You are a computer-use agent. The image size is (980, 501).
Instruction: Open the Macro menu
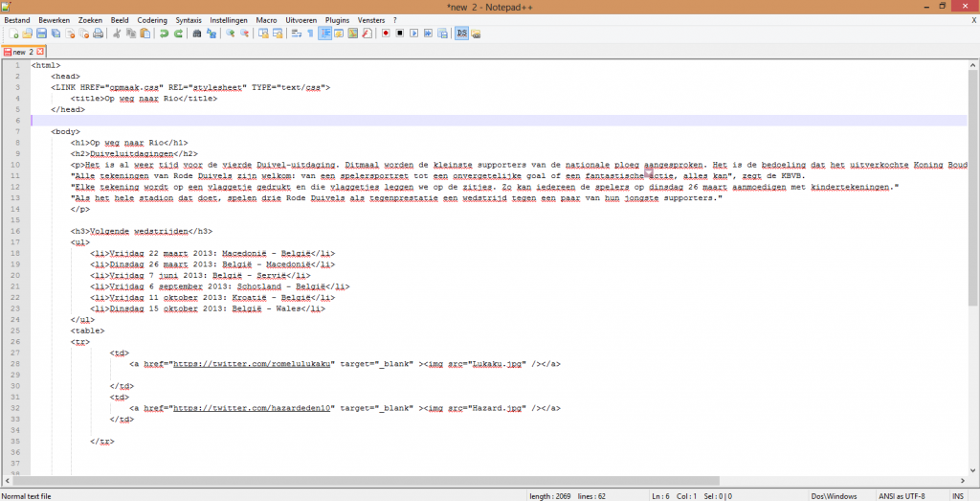(266, 21)
